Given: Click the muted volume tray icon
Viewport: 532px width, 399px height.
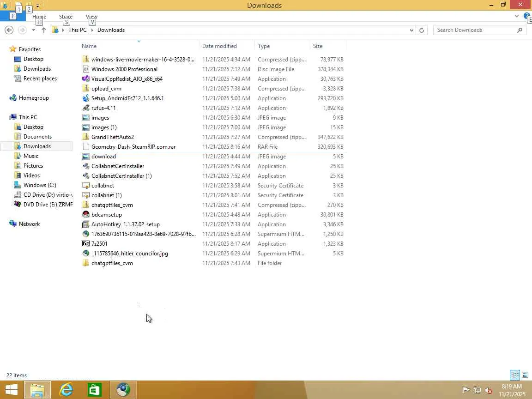Looking at the screenshot, I should point(489,390).
